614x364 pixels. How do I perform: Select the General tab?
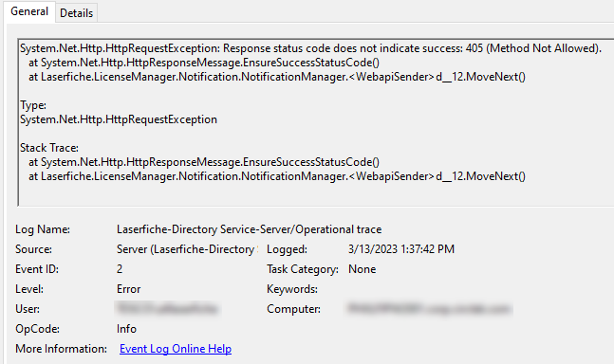29,11
